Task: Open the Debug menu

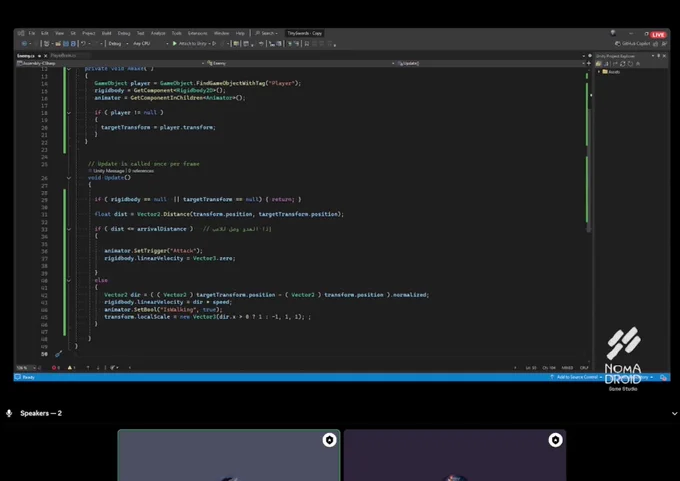Action: tap(124, 33)
